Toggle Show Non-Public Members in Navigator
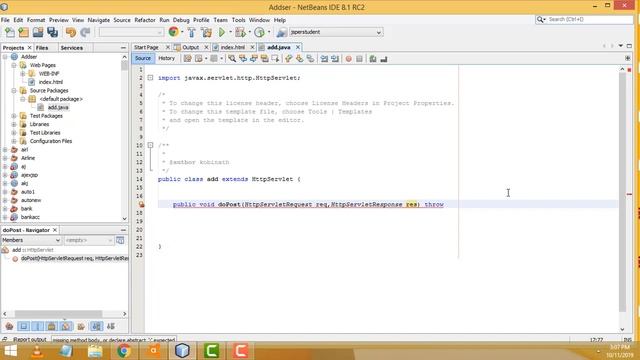The width and height of the screenshot is (640, 360). tap(52, 326)
